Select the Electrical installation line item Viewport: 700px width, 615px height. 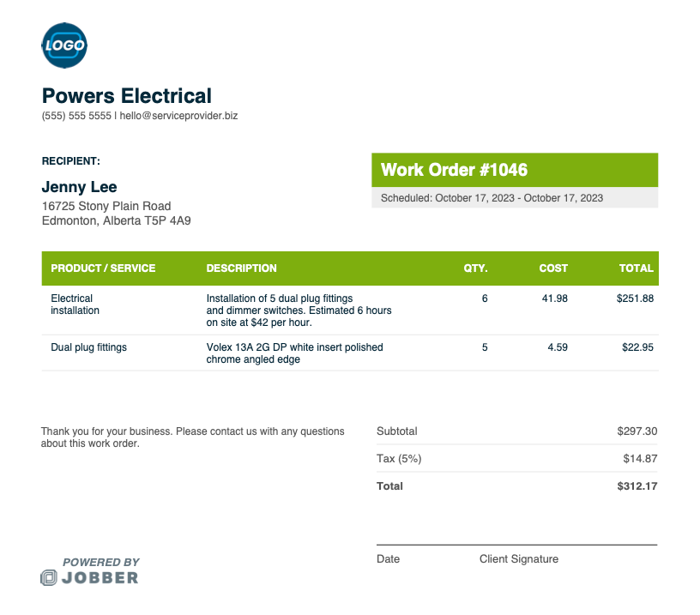[350, 311]
